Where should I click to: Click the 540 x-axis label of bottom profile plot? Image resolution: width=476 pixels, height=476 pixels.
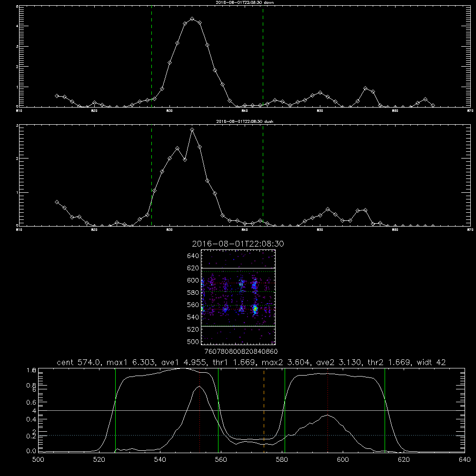coord(160,460)
